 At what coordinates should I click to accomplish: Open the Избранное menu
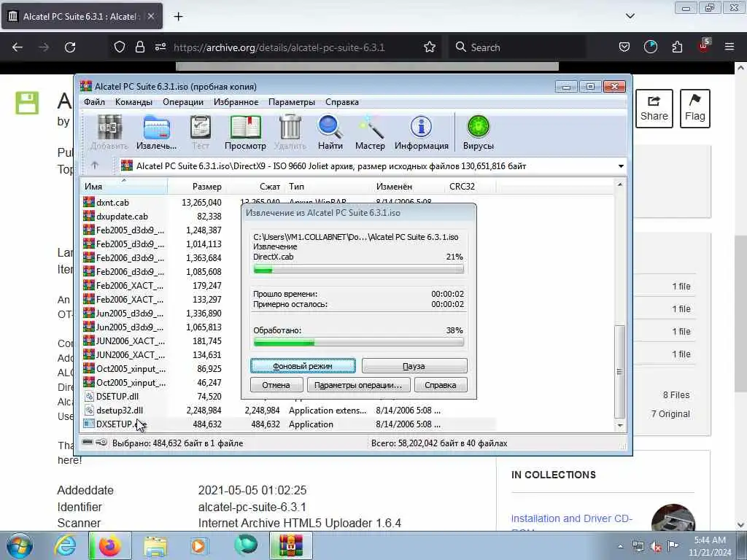tap(236, 102)
